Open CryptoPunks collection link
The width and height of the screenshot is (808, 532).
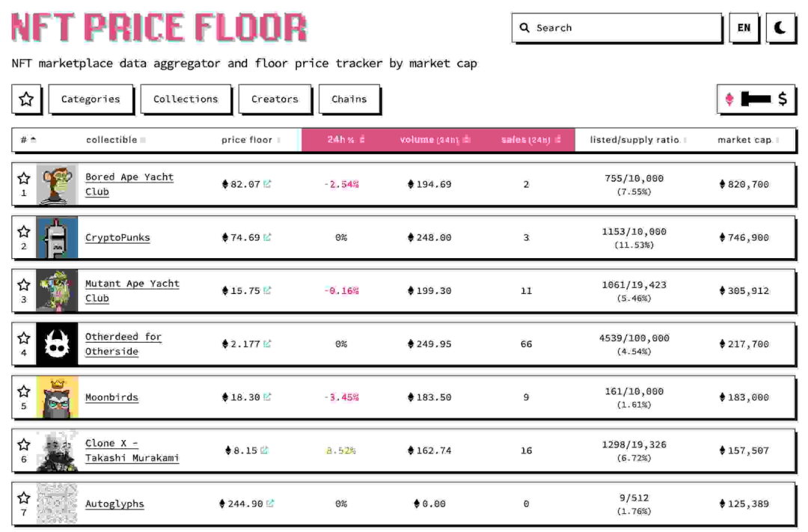(x=117, y=237)
